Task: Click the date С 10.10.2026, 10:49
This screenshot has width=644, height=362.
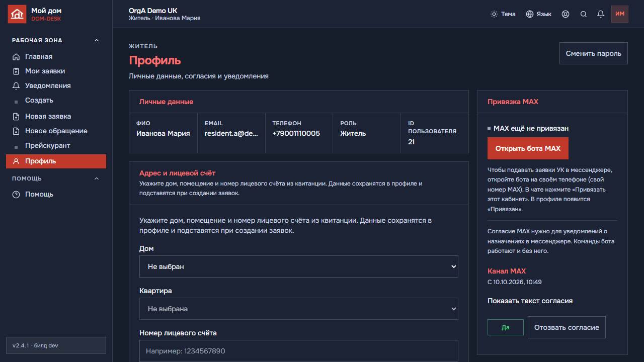Action: pyautogui.click(x=515, y=282)
